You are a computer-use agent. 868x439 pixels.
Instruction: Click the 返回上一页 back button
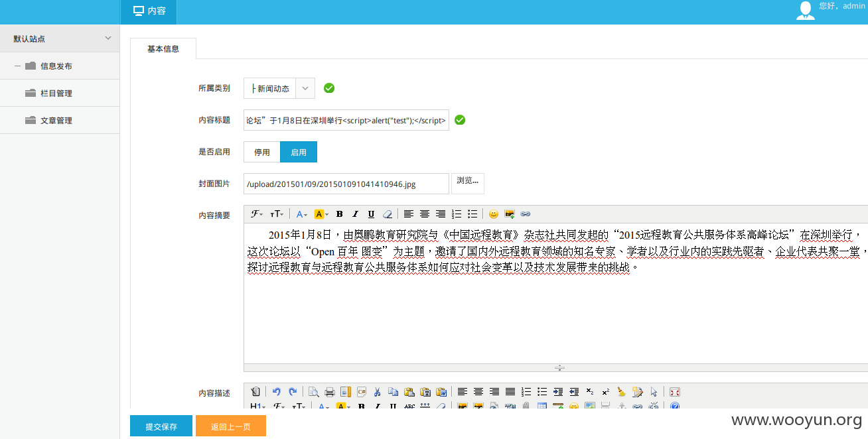pos(231,426)
